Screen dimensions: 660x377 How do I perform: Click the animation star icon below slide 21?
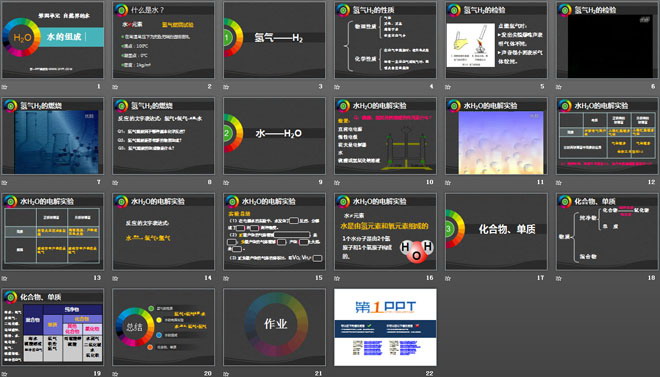pos(226,374)
